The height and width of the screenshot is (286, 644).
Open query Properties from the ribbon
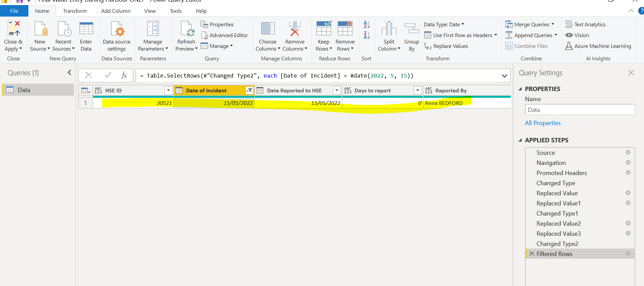[x=217, y=24]
